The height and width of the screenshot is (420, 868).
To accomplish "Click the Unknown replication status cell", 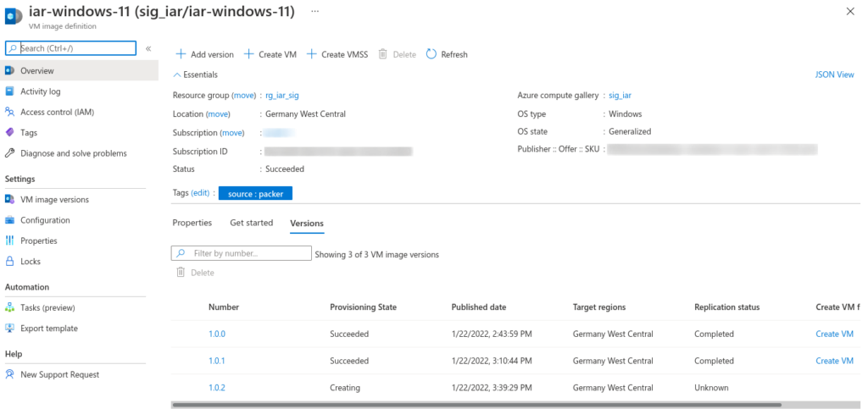I will (711, 387).
